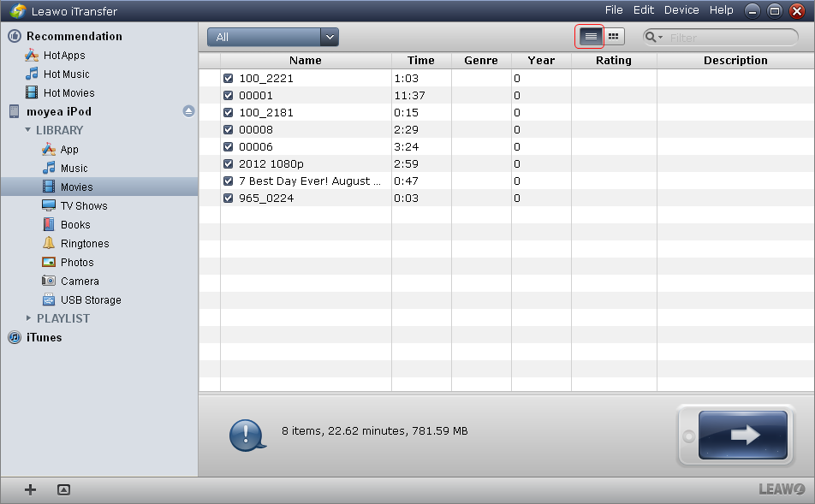Click the Recommendation section icon
This screenshot has height=504, width=815.
pyautogui.click(x=15, y=36)
